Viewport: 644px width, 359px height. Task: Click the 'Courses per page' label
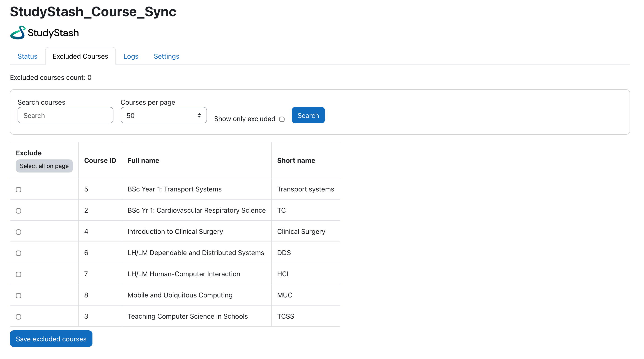148,102
